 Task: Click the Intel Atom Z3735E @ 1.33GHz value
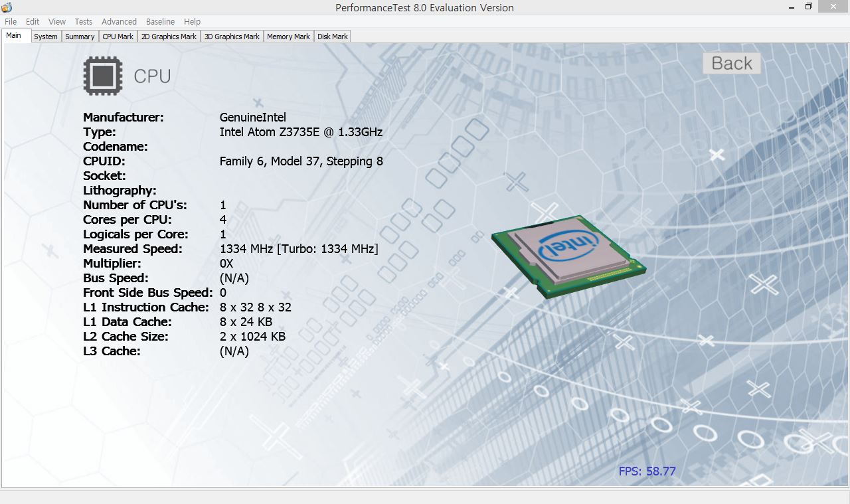pos(301,132)
